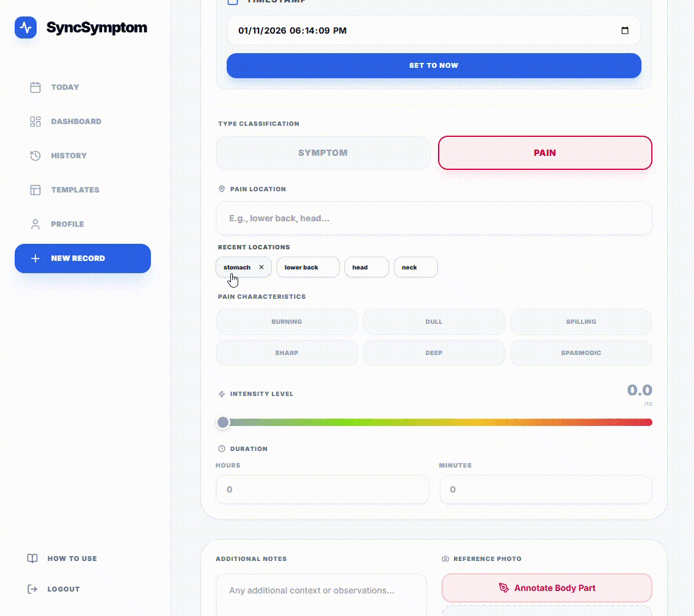Toggle the Burning pain characteristic
This screenshot has height=616, width=694.
[x=287, y=321]
